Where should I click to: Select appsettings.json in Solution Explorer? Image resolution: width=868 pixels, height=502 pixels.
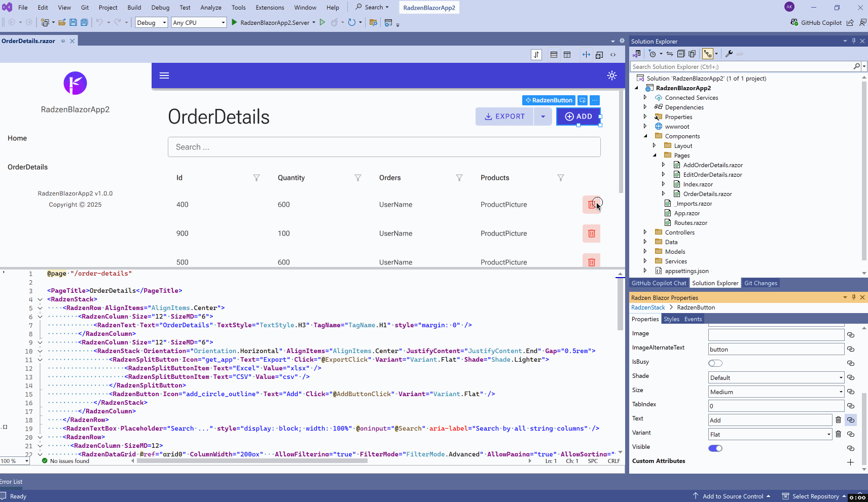(x=686, y=271)
